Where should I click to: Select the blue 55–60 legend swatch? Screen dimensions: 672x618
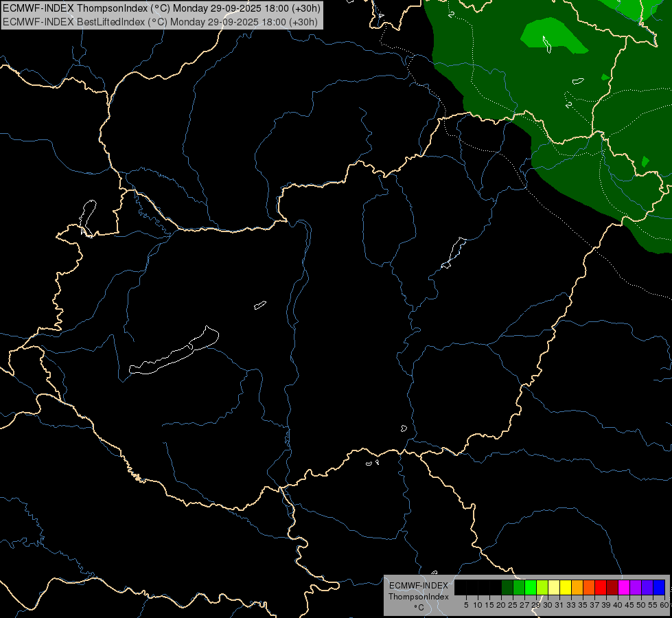point(659,587)
